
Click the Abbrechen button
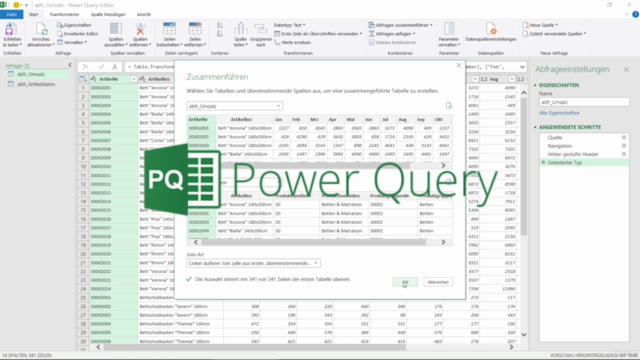pyautogui.click(x=438, y=282)
